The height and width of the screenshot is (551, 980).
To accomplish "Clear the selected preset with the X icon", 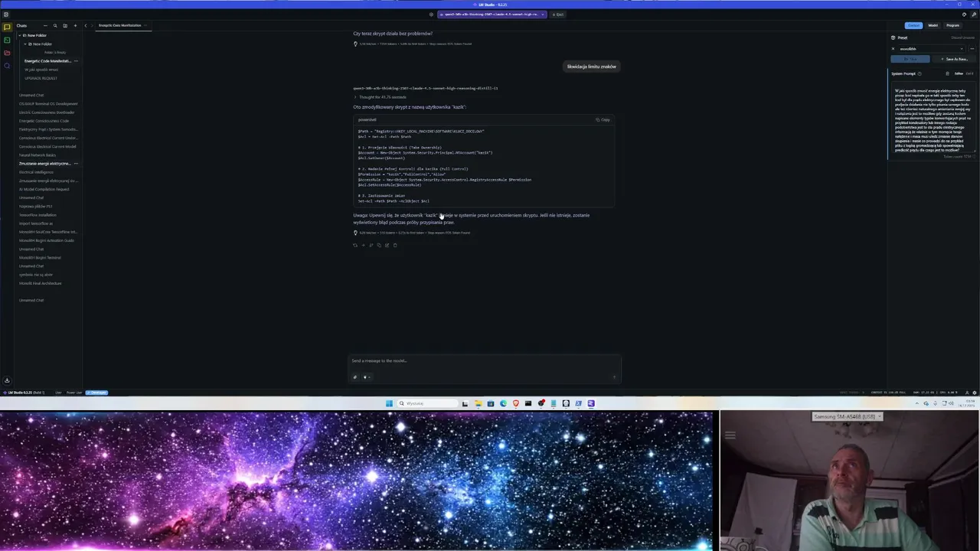I will tap(893, 48).
